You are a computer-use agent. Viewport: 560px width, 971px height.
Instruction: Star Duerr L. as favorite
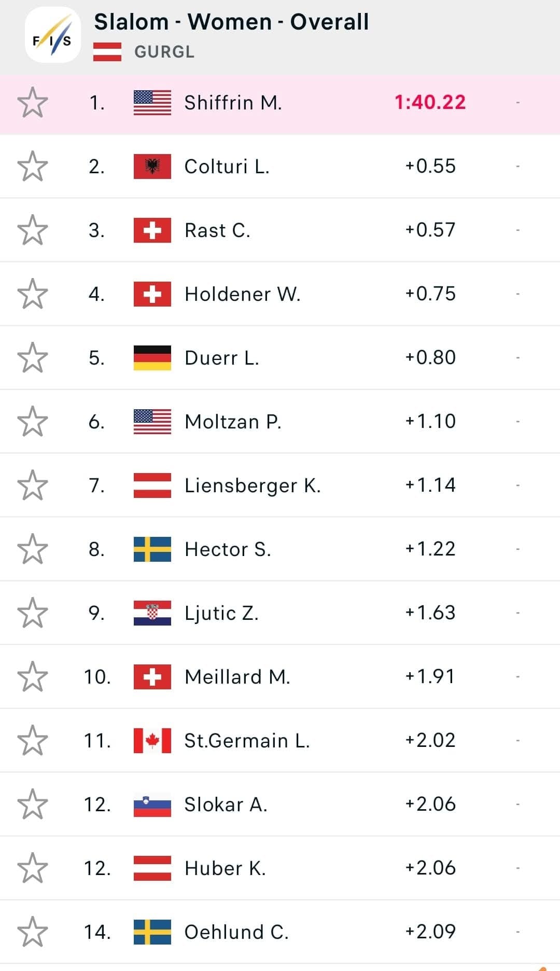(x=33, y=357)
